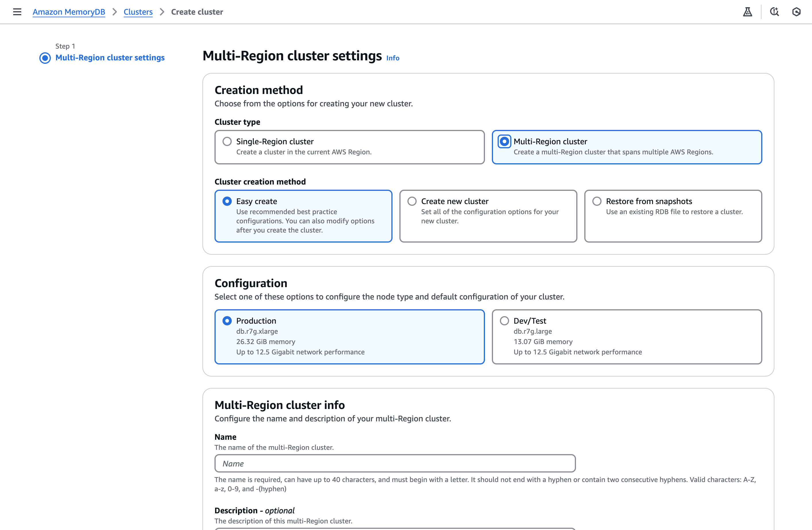Choose Restore from snapshots option
The image size is (812, 530).
tap(597, 201)
